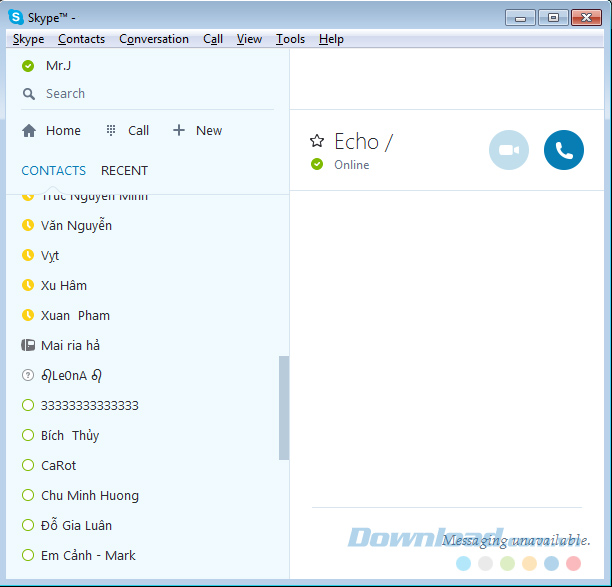This screenshot has height=587, width=612.
Task: Click the Mr.J online status icon
Action: (x=28, y=66)
